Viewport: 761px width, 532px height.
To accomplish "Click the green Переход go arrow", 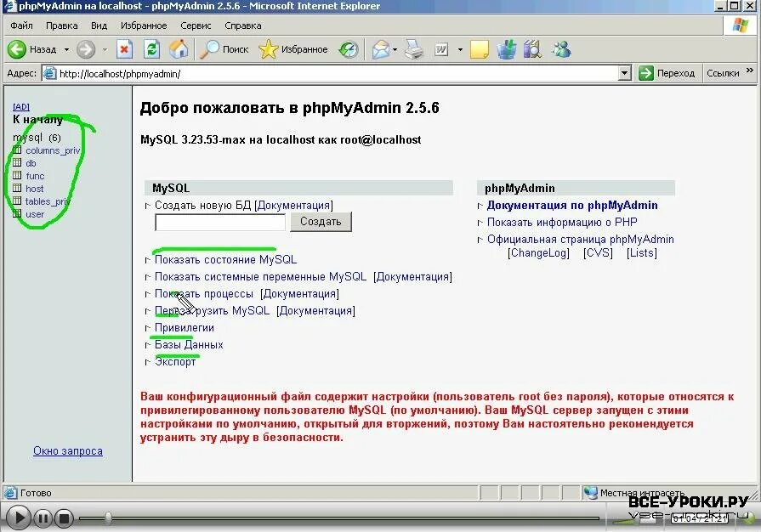I will click(x=646, y=73).
